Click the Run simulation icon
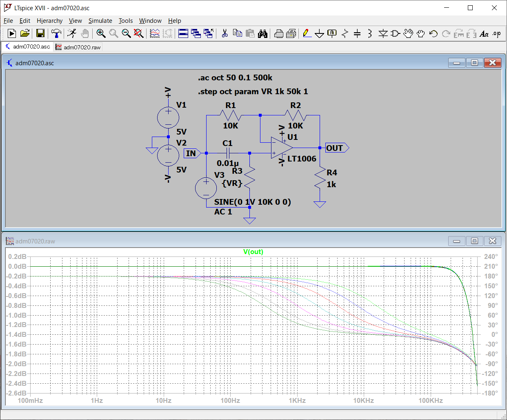Screen dimensions: 507x420 pos(12,33)
